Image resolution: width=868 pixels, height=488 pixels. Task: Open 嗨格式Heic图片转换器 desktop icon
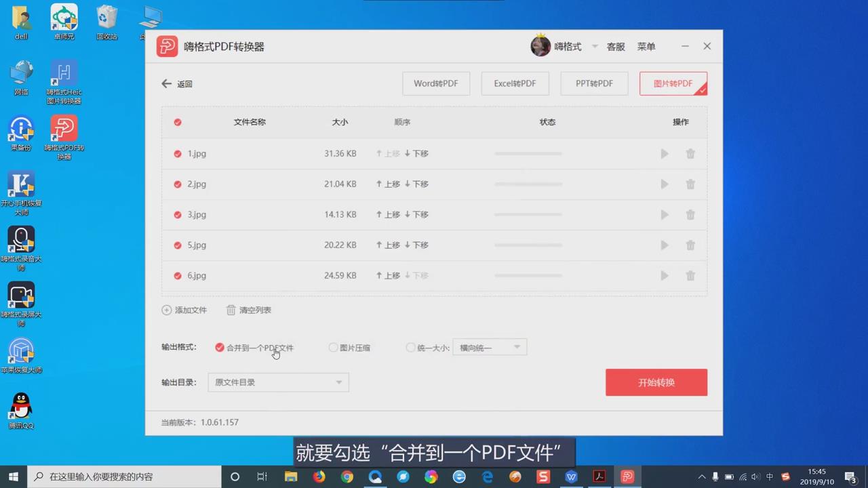[x=64, y=82]
